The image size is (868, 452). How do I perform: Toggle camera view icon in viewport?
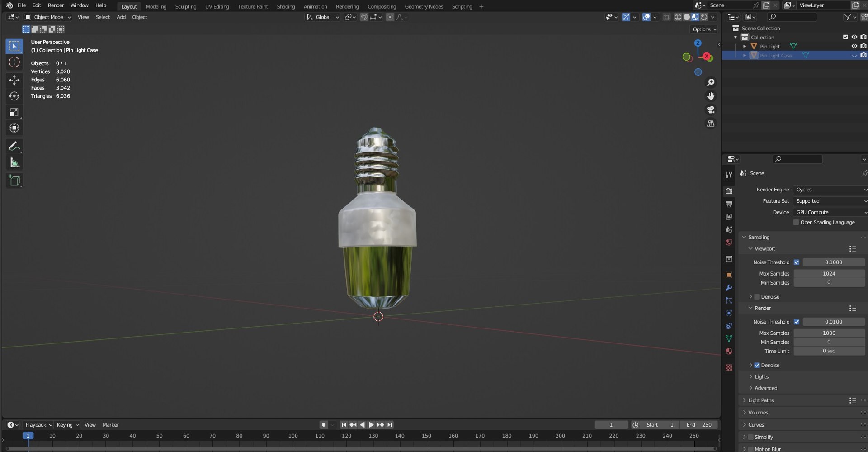[x=711, y=110]
